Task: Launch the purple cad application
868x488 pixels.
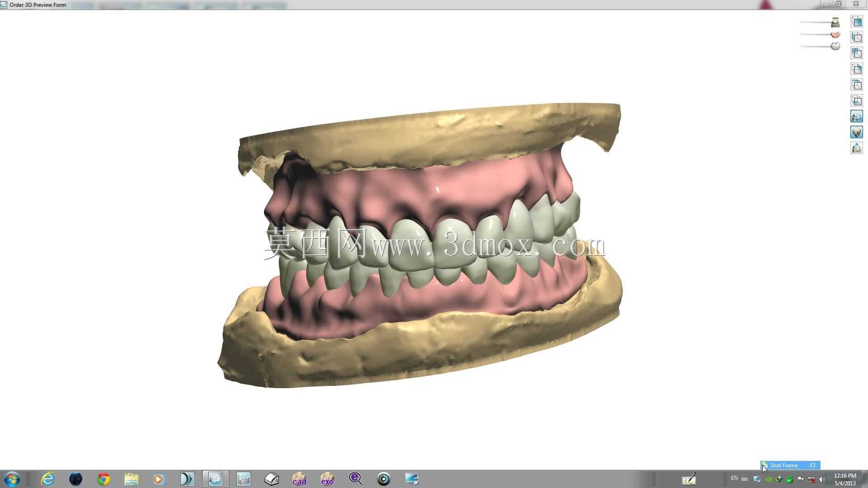Action: 299,479
